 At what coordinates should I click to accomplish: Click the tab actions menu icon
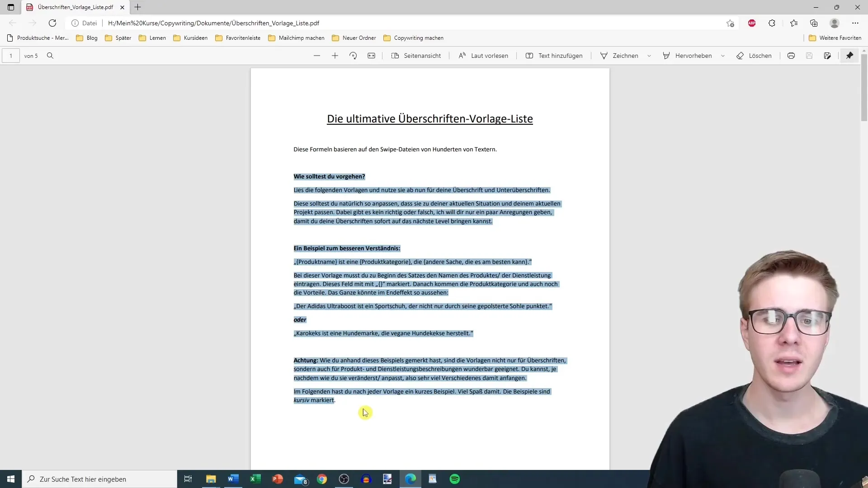(x=11, y=7)
